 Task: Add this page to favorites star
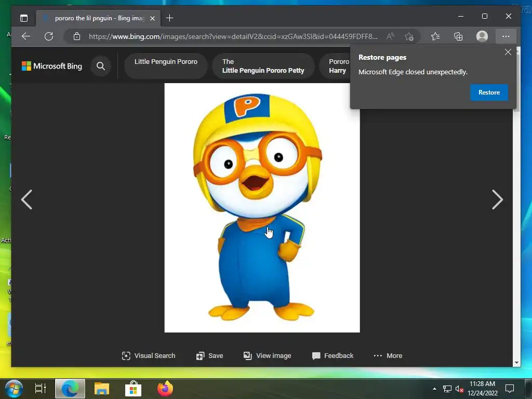(409, 36)
